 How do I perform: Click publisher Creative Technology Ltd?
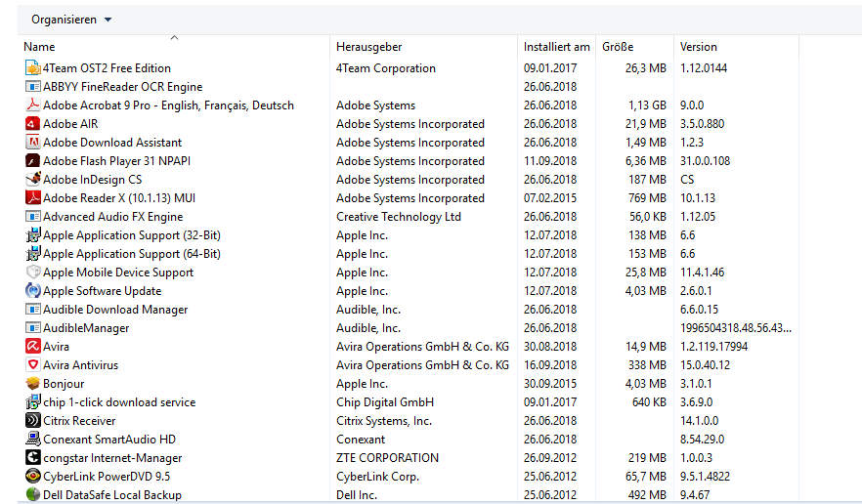[x=399, y=217]
